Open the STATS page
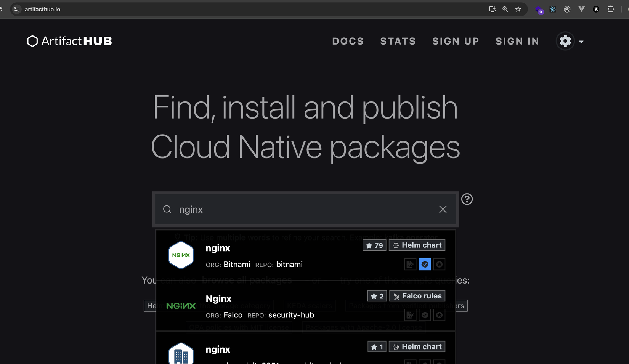The height and width of the screenshot is (364, 629). click(x=398, y=41)
